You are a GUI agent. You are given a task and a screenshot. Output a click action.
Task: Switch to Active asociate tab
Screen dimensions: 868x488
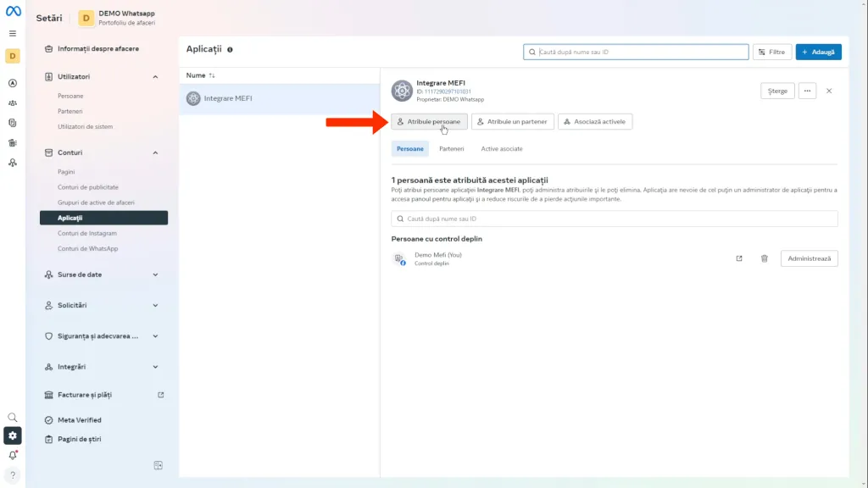(x=502, y=149)
